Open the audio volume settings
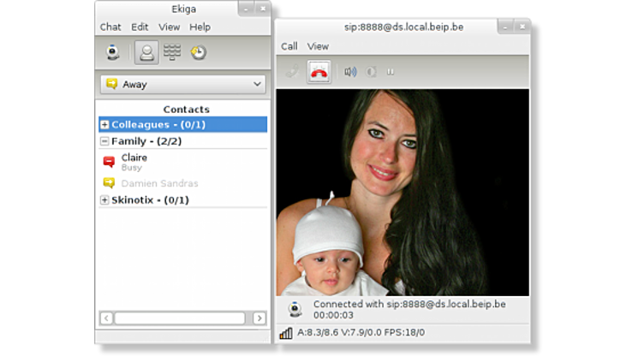Viewport: 644px width, 362px height. 350,72
